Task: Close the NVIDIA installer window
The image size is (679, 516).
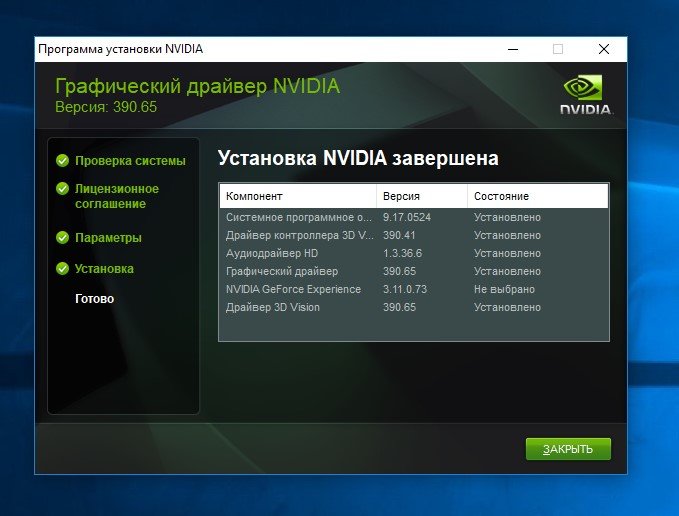Action: [604, 49]
